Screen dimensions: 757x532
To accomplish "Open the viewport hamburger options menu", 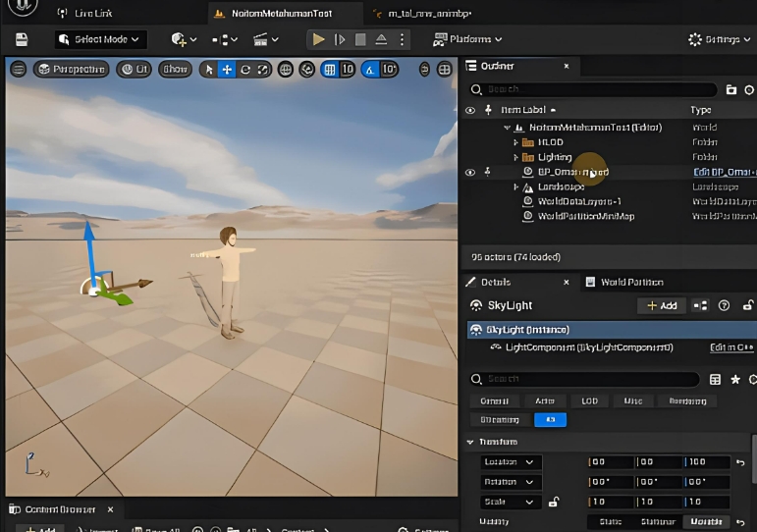I will (20, 70).
